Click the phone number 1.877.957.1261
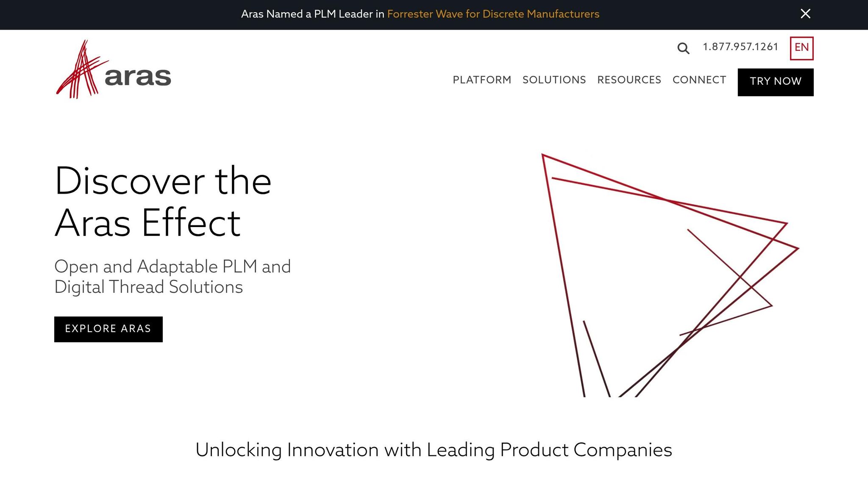The image size is (868, 488). coord(740,47)
